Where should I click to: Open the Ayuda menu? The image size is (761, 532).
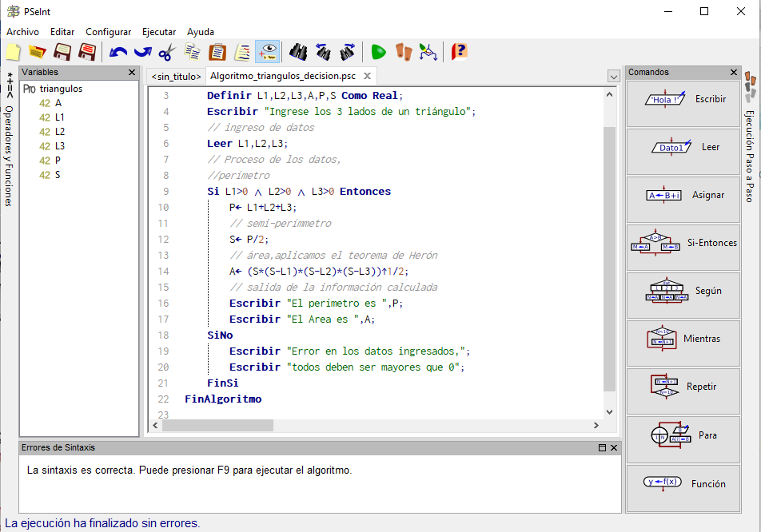coord(201,31)
